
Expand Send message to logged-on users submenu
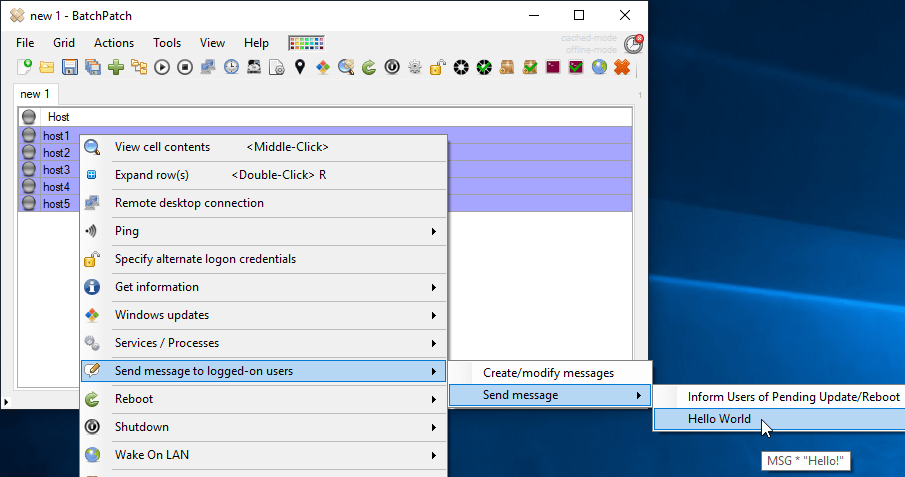(x=264, y=371)
